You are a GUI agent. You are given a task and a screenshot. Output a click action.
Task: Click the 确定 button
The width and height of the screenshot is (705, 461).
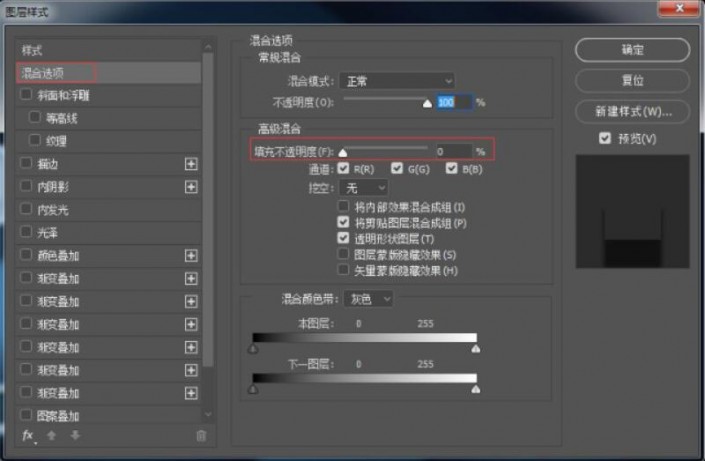click(632, 50)
